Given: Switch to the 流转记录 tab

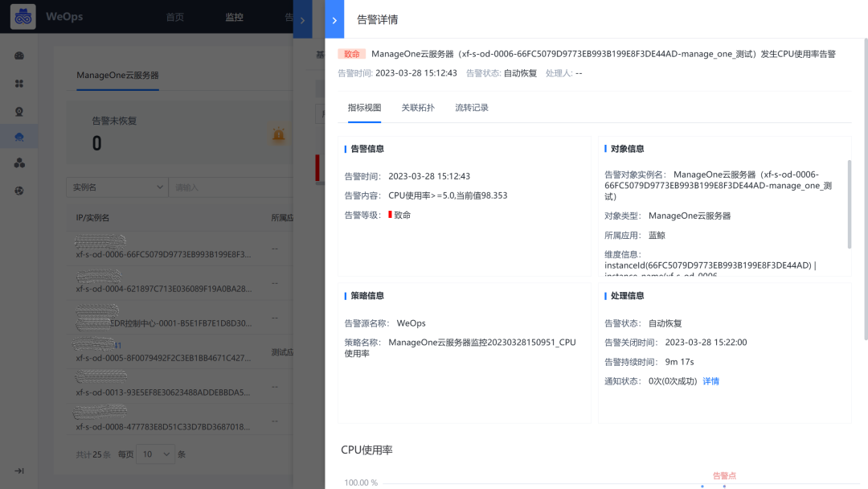Looking at the screenshot, I should point(472,108).
